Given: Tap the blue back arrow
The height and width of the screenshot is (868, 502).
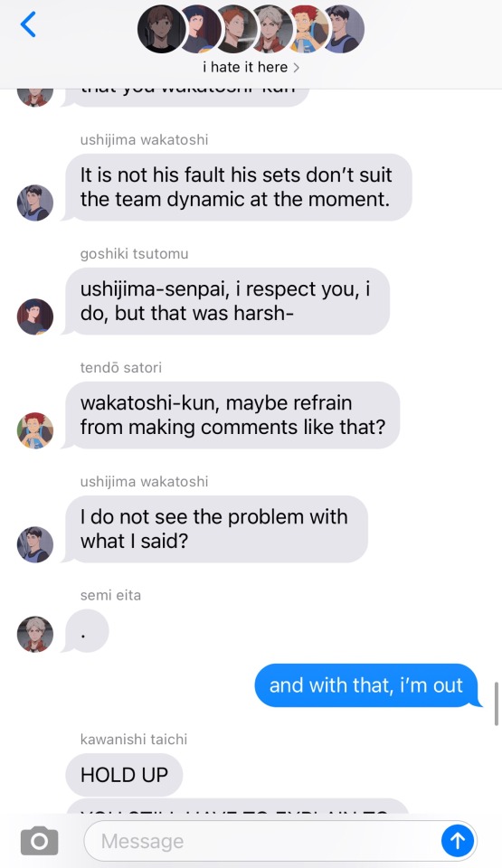Looking at the screenshot, I should tap(28, 24).
